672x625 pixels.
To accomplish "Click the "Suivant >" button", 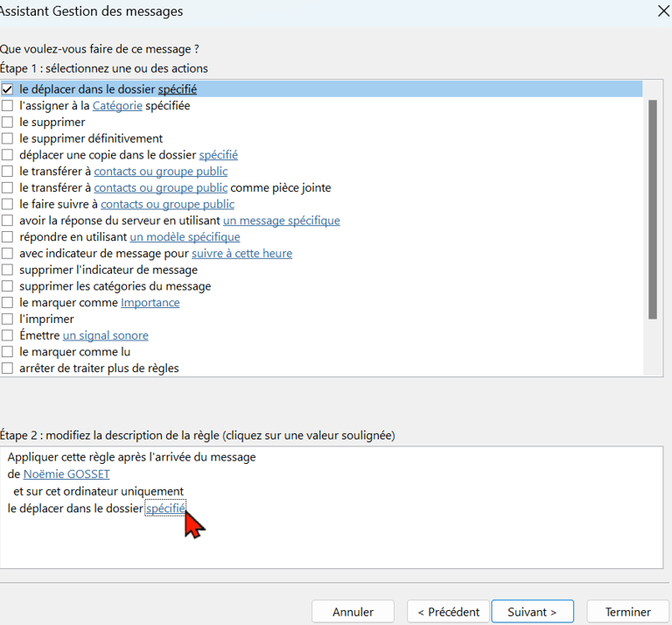I will tap(532, 612).
